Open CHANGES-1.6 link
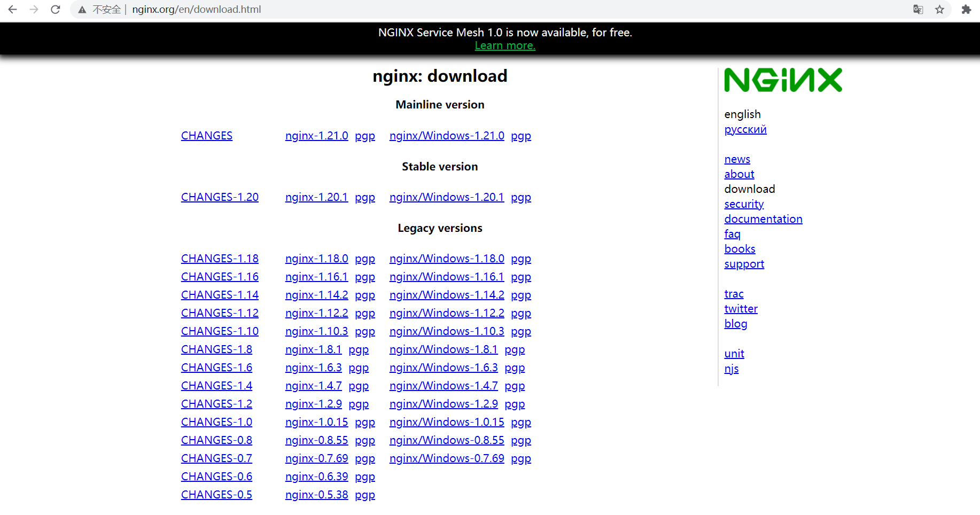The width and height of the screenshot is (980, 515). (216, 368)
